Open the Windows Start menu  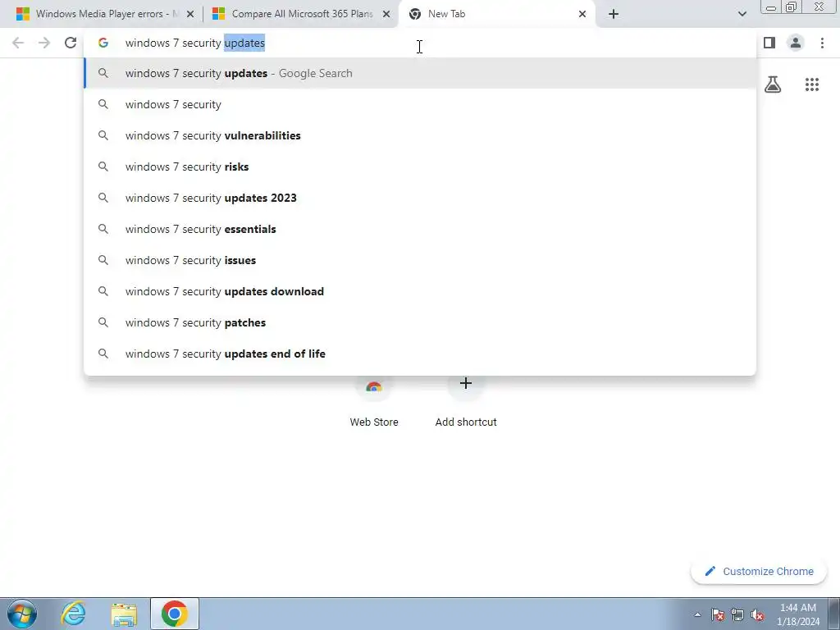[22, 614]
